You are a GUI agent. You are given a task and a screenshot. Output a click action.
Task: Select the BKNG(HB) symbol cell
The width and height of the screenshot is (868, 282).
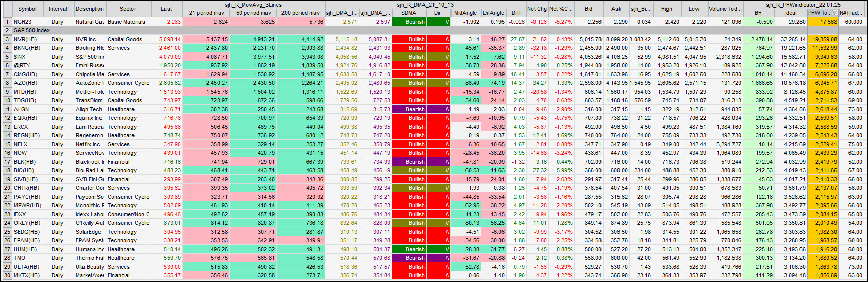[27, 48]
